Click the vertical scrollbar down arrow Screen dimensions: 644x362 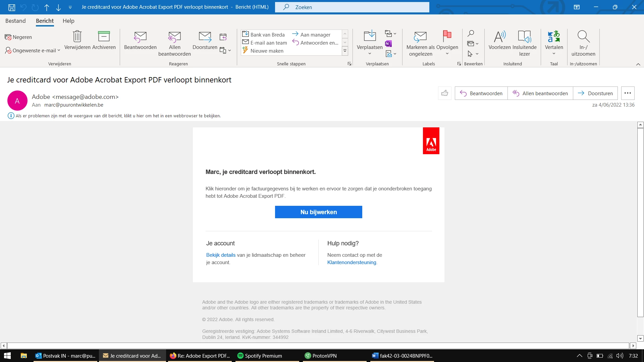(x=640, y=339)
